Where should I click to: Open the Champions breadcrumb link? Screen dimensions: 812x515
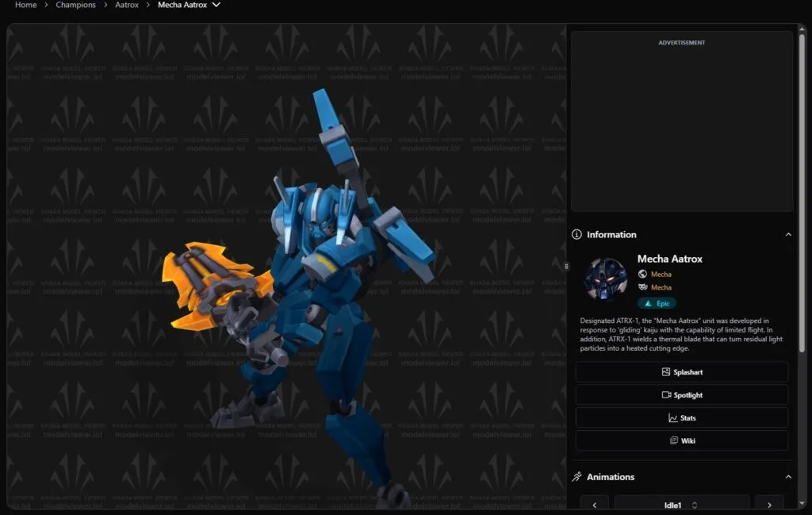75,5
